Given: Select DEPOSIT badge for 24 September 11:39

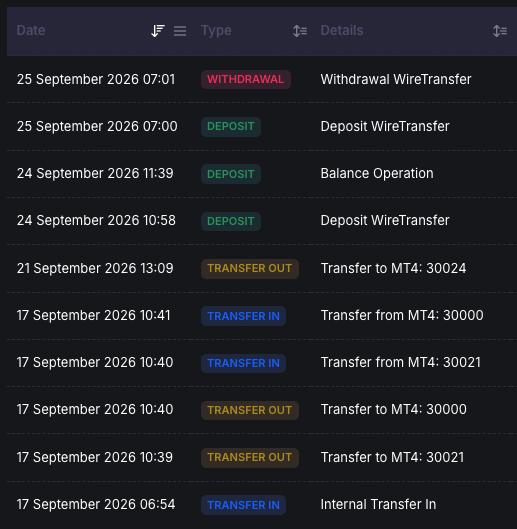Looking at the screenshot, I should coord(231,174).
